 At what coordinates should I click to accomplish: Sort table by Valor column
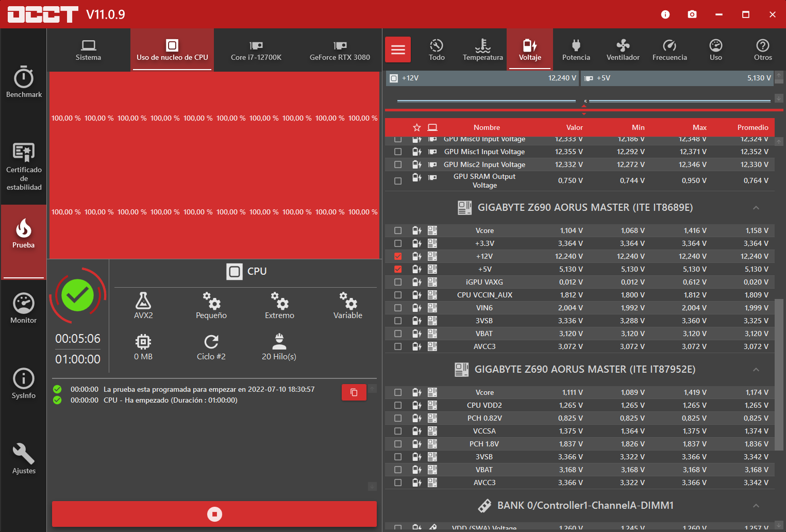tap(575, 127)
